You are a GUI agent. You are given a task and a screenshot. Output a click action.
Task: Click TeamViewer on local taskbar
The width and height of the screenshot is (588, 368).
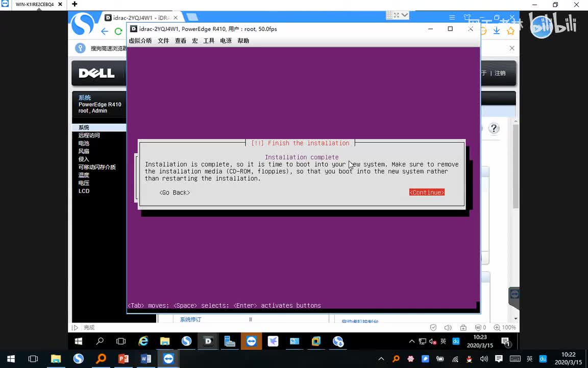[x=168, y=359]
